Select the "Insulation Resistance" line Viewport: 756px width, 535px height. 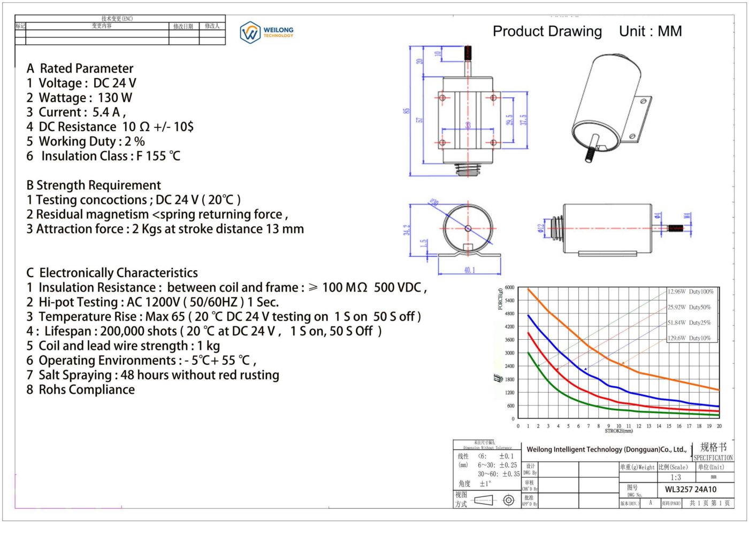227,288
